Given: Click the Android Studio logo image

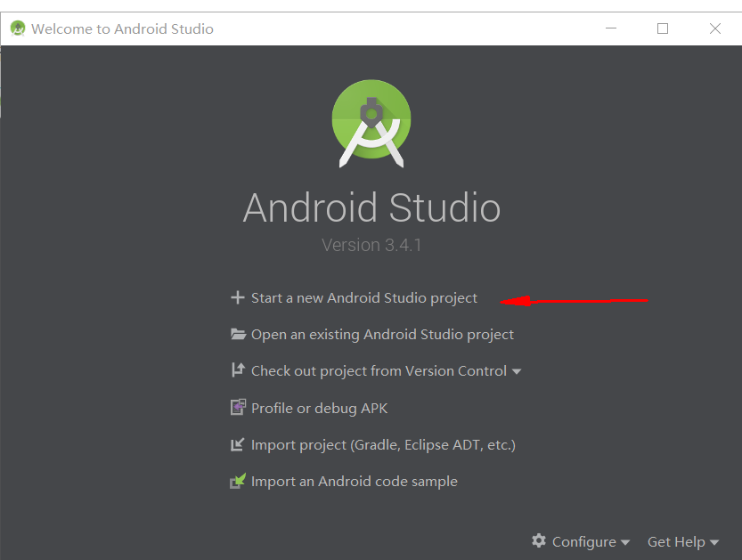Looking at the screenshot, I should point(371,122).
